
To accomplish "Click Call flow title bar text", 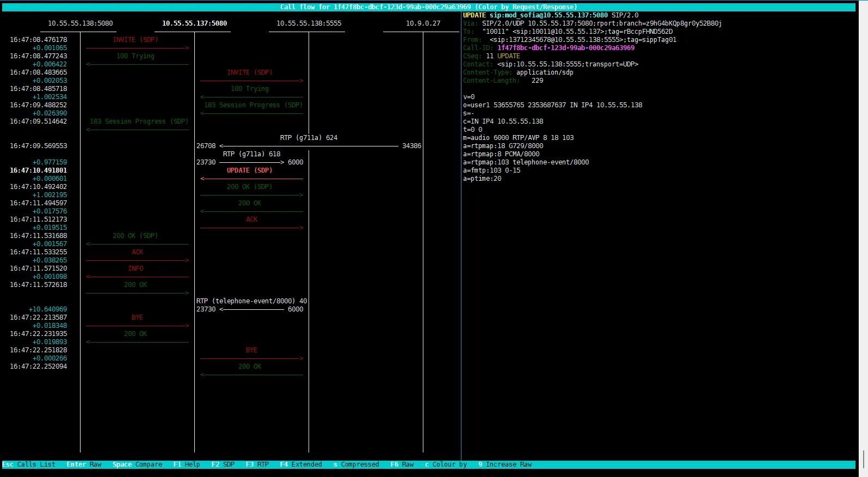I will click(429, 7).
